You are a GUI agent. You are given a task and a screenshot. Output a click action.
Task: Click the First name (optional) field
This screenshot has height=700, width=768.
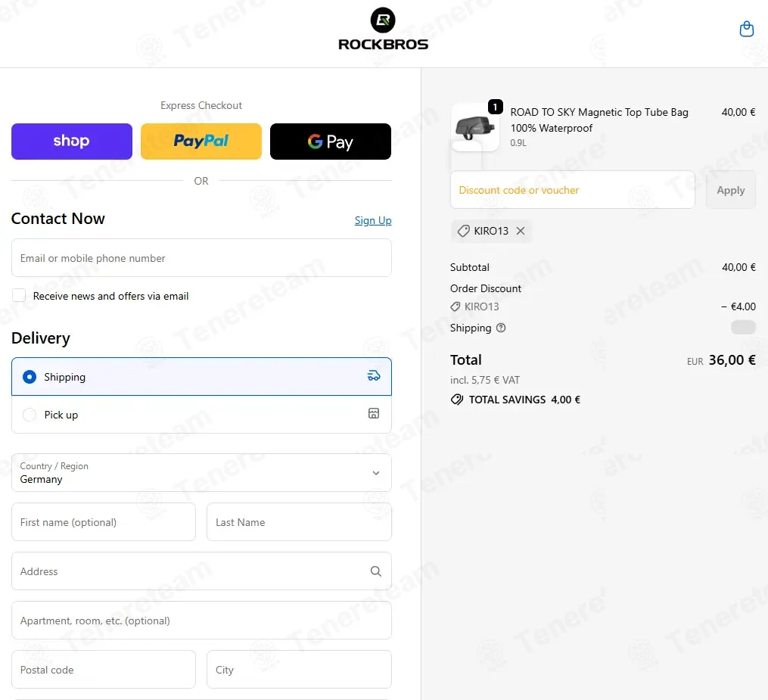(104, 522)
